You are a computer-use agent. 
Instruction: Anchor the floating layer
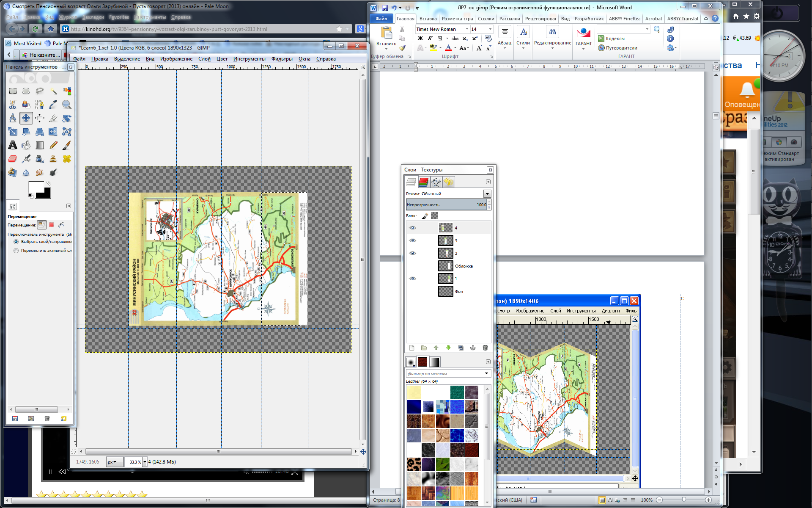click(x=473, y=348)
